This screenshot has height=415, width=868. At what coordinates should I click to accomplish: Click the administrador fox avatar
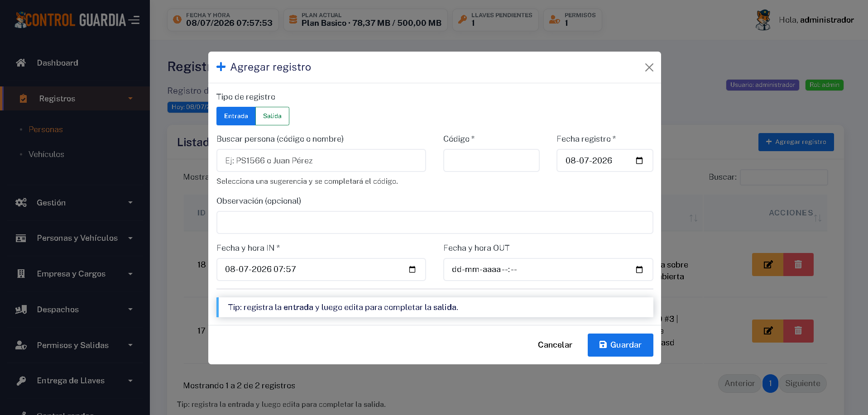(x=763, y=20)
